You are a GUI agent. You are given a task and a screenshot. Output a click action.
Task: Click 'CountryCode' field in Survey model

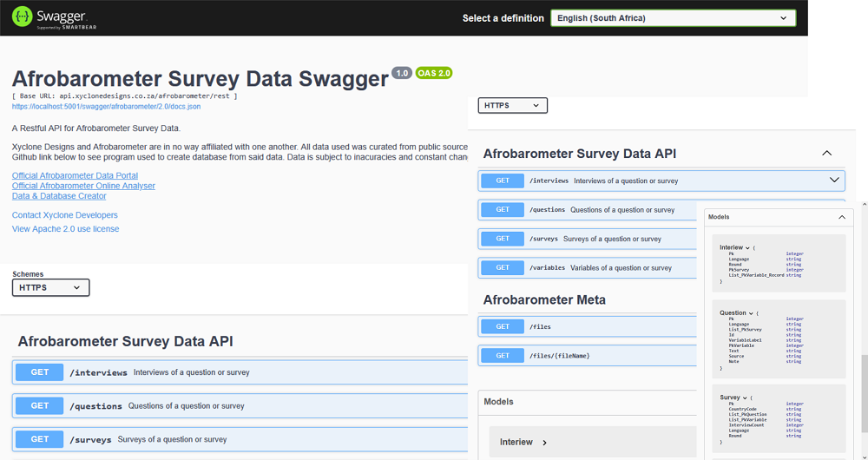742,409
